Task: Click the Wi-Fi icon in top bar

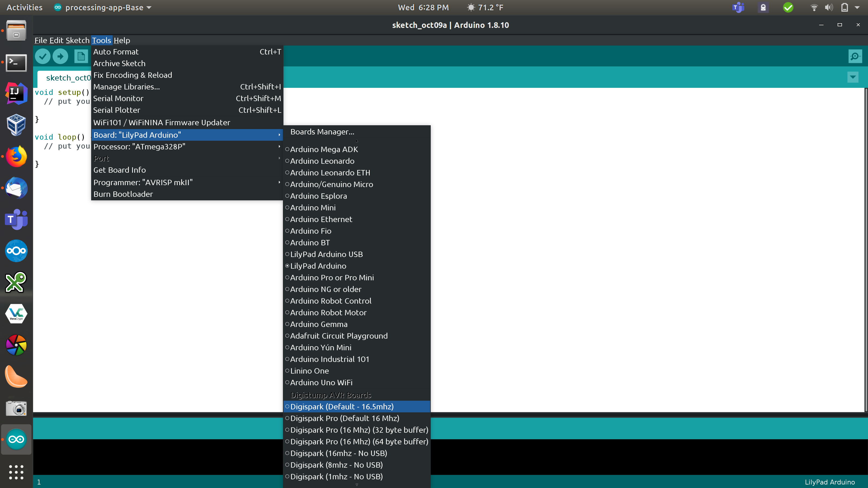Action: [x=814, y=7]
